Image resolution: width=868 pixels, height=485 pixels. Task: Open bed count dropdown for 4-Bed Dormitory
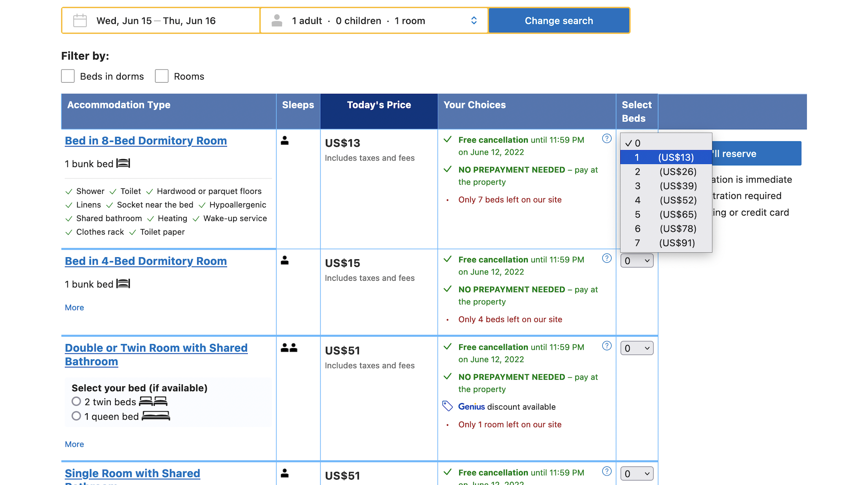point(637,261)
